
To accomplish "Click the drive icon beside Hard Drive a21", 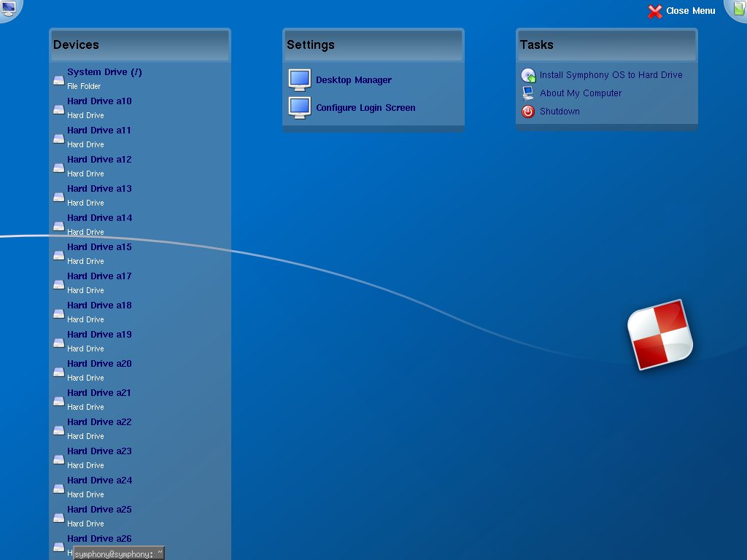I will tap(58, 401).
